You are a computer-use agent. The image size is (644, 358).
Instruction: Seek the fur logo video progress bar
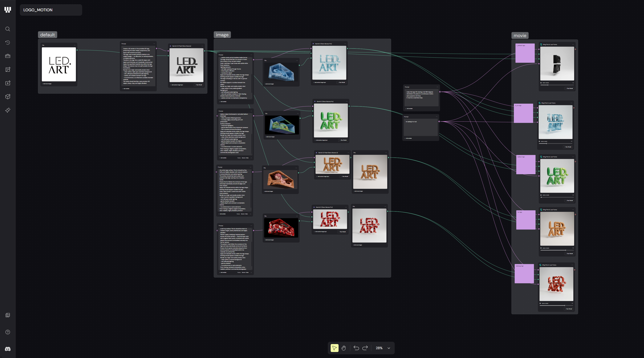tap(557, 250)
